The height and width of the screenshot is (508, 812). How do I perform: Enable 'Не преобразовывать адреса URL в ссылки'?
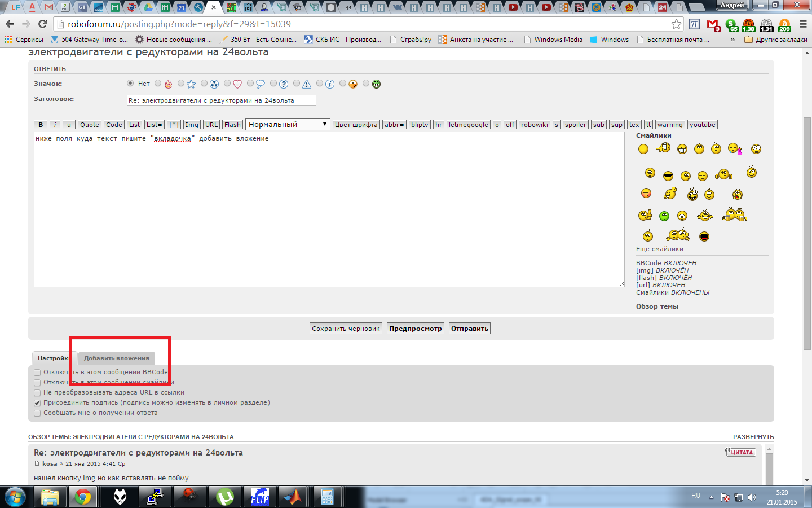(x=37, y=393)
